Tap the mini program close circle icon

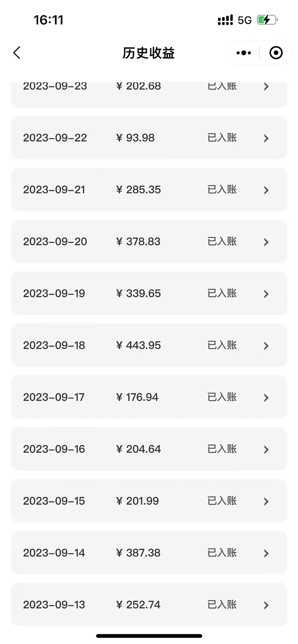[x=276, y=53]
